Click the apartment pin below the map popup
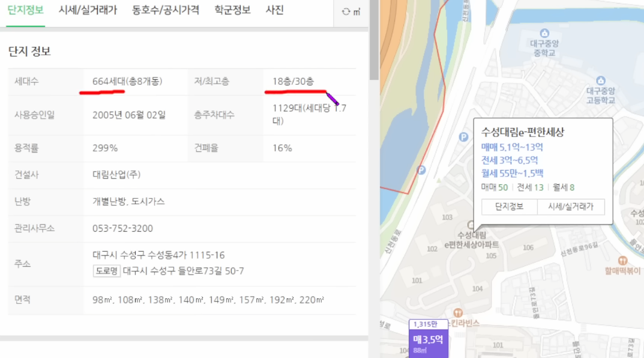 (471, 225)
